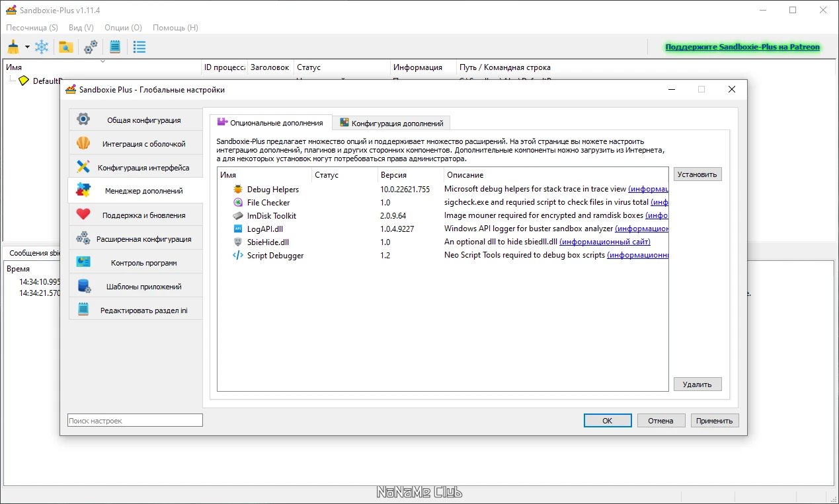Sort main window by ID процесса column

coord(225,67)
